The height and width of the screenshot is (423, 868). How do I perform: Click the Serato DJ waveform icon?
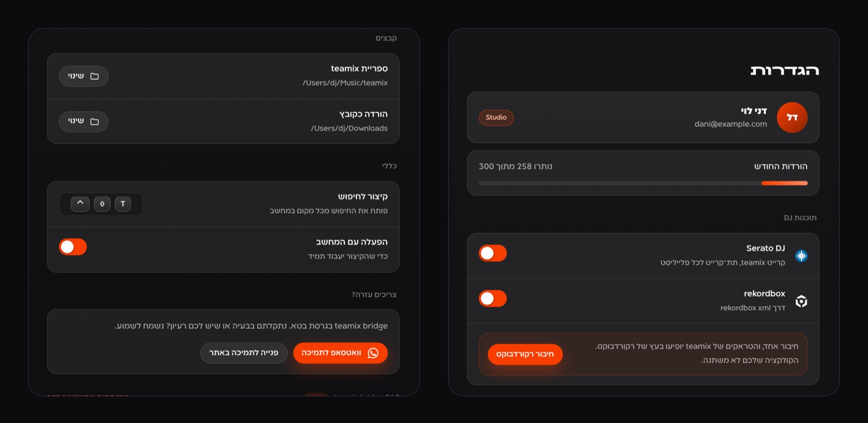(801, 256)
